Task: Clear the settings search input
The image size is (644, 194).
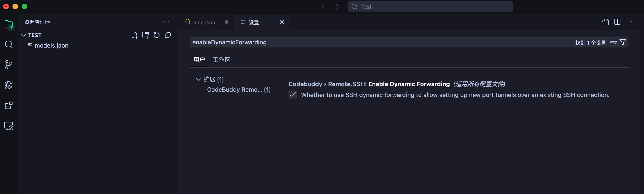Action: point(613,42)
